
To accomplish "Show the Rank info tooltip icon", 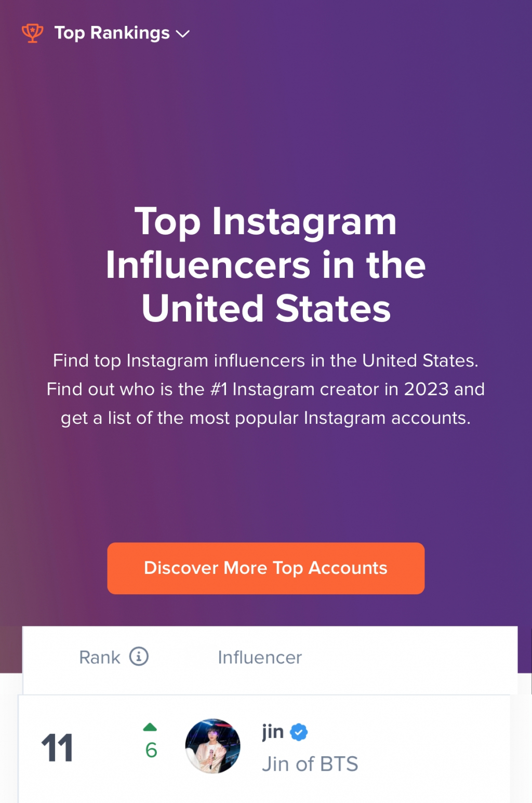I will coord(139,657).
